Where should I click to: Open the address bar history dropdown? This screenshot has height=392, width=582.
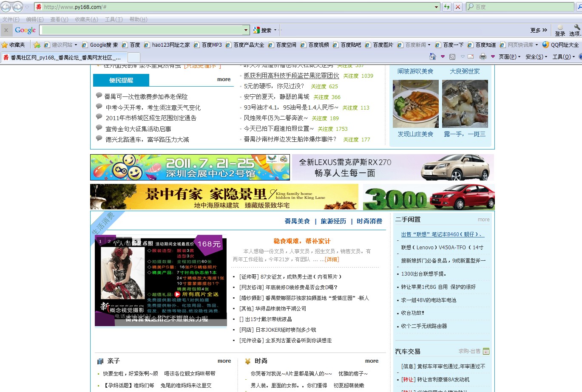click(x=436, y=7)
